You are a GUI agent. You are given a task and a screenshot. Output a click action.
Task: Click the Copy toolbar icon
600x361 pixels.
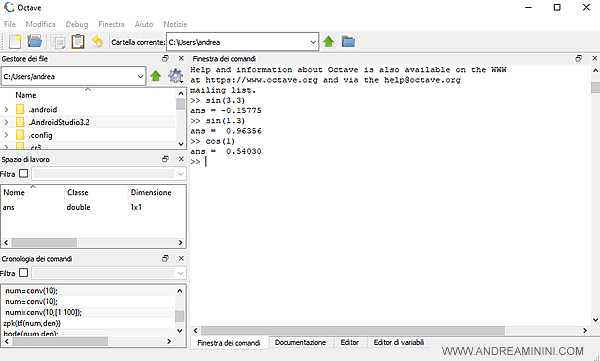click(x=58, y=42)
